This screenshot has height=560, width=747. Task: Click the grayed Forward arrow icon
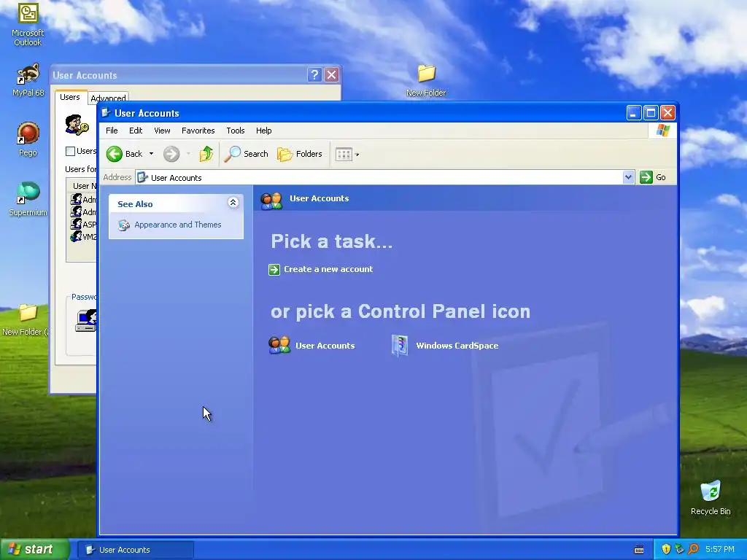pyautogui.click(x=171, y=154)
